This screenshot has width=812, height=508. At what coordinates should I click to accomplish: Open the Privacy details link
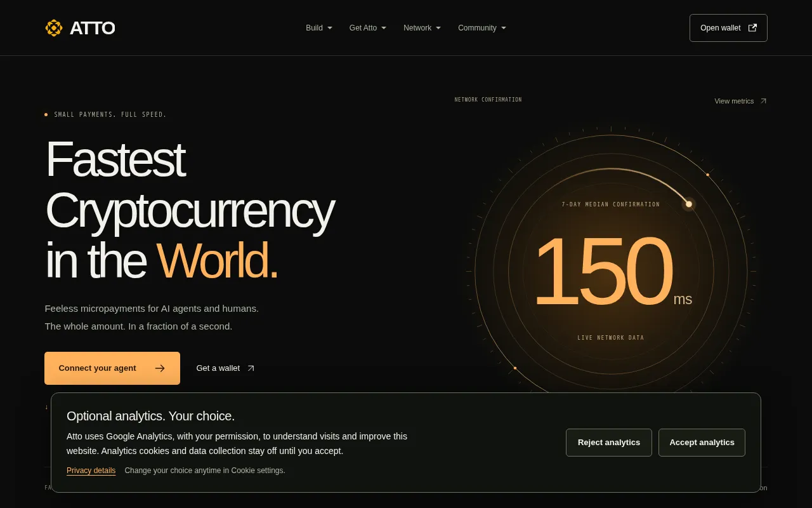pyautogui.click(x=91, y=471)
